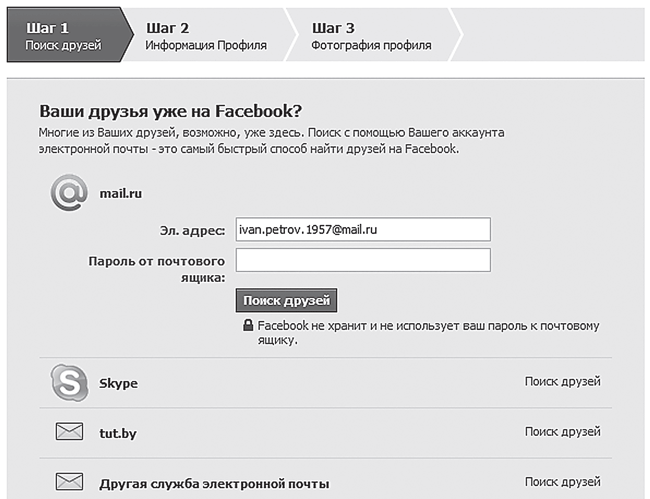650x499 pixels.
Task: Switch to Шаг 3 Фотография профиля step
Action: (x=371, y=36)
